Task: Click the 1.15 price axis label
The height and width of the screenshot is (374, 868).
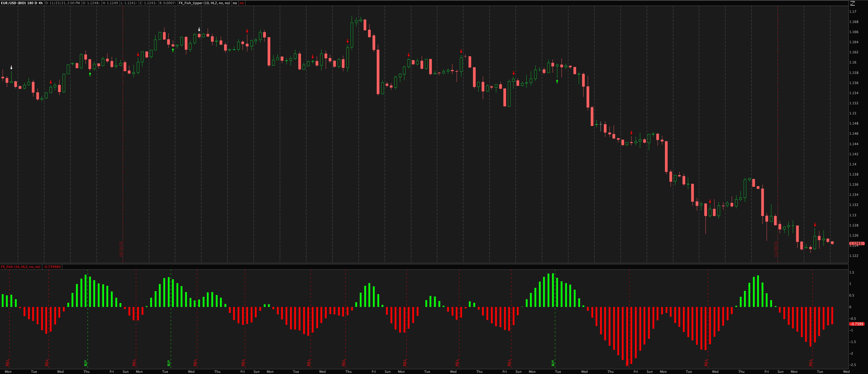Action: tap(852, 113)
